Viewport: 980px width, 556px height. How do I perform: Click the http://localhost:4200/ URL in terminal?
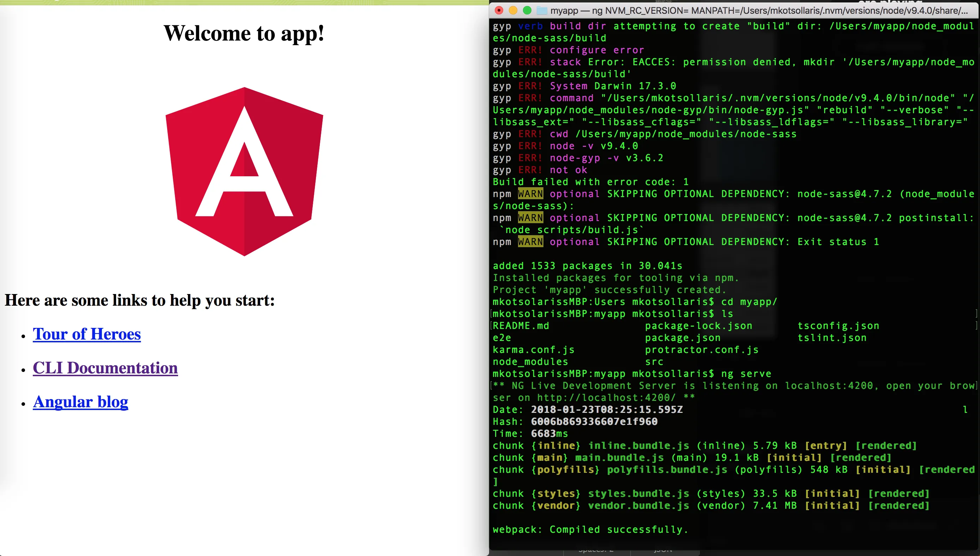point(606,398)
